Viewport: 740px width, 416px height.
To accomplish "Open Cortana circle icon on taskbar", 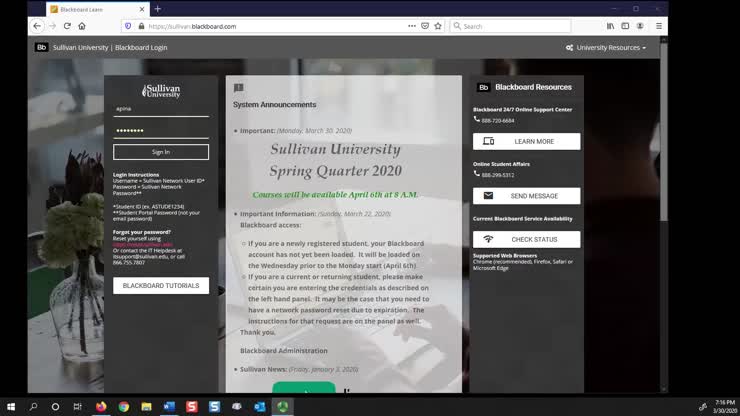I will [55, 407].
